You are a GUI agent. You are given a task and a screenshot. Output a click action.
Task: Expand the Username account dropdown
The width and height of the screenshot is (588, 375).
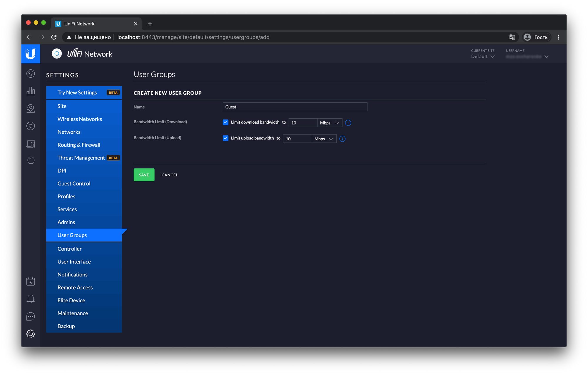tap(527, 57)
